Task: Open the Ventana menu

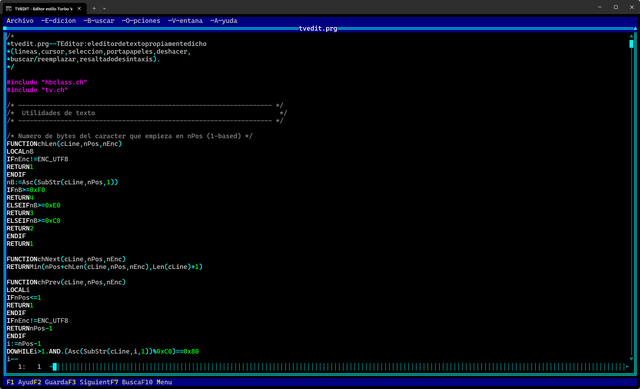Action: pos(185,21)
